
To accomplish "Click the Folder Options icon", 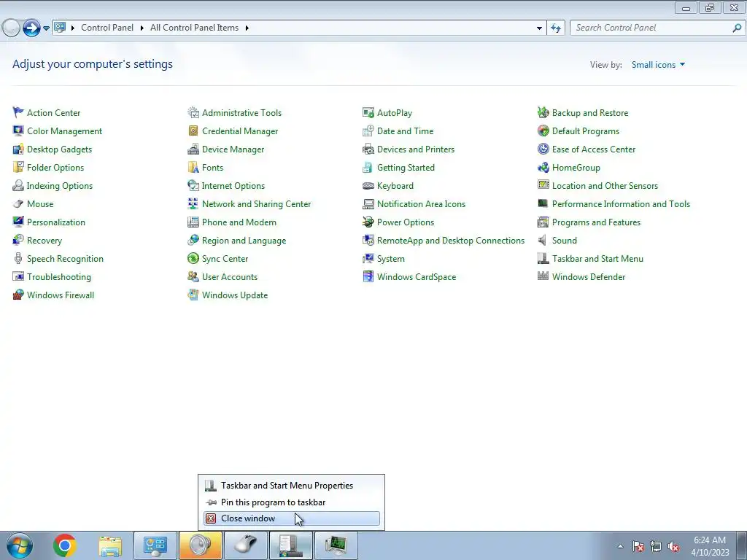I will [x=18, y=167].
